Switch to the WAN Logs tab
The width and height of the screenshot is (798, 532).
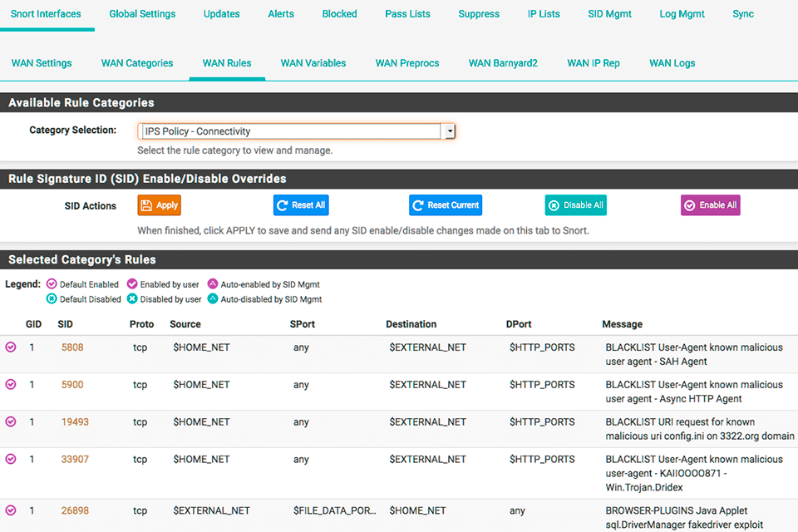click(x=672, y=63)
